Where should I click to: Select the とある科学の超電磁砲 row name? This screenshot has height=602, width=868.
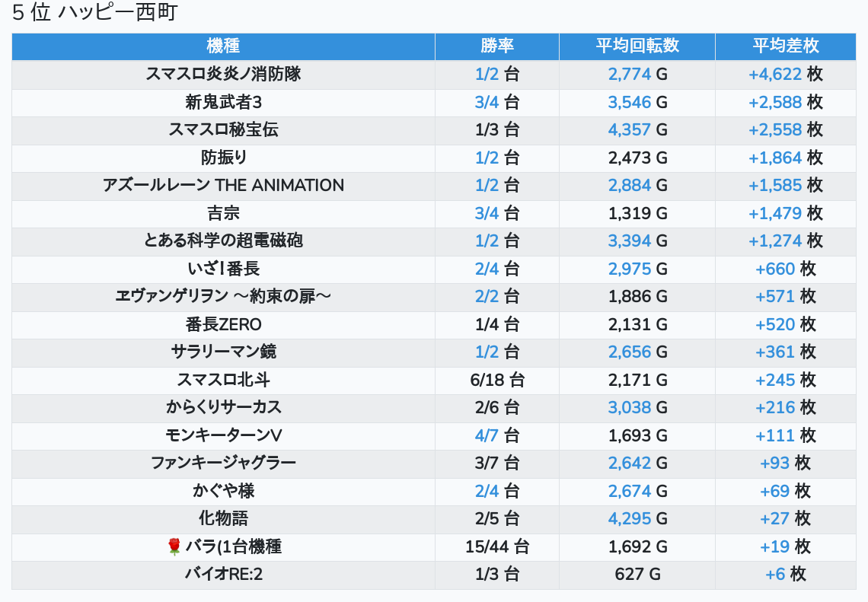click(223, 240)
